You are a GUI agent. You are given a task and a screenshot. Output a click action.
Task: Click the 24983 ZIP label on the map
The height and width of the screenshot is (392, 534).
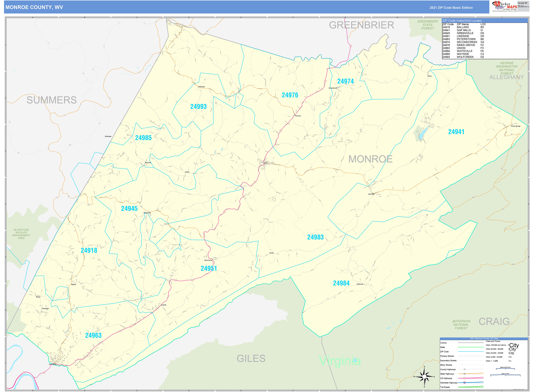[315, 237]
